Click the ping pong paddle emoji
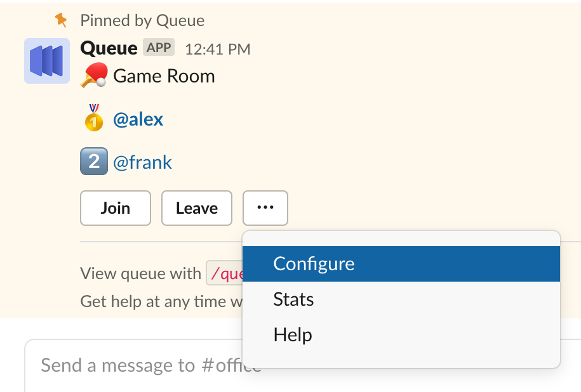The height and width of the screenshot is (392, 581). (94, 77)
